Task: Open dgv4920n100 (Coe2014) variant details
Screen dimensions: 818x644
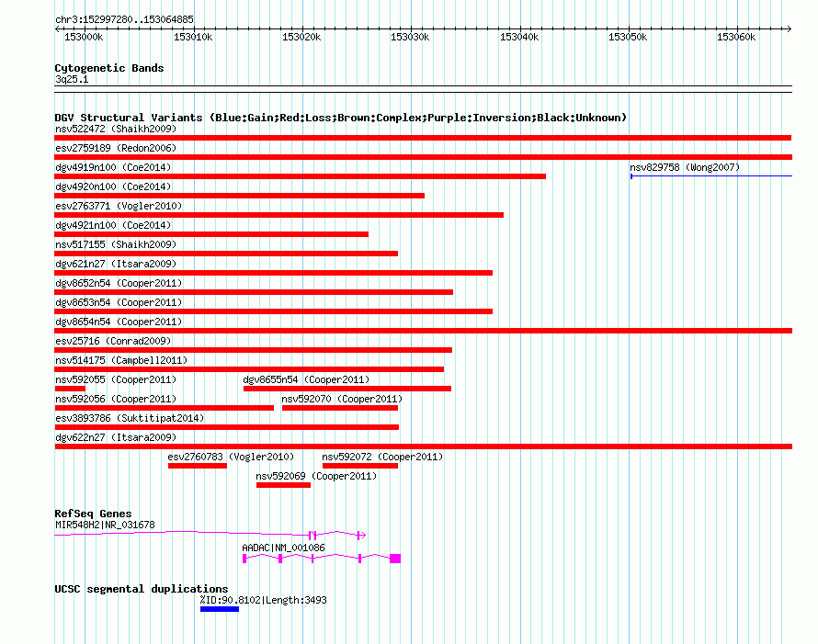Action: (x=240, y=196)
